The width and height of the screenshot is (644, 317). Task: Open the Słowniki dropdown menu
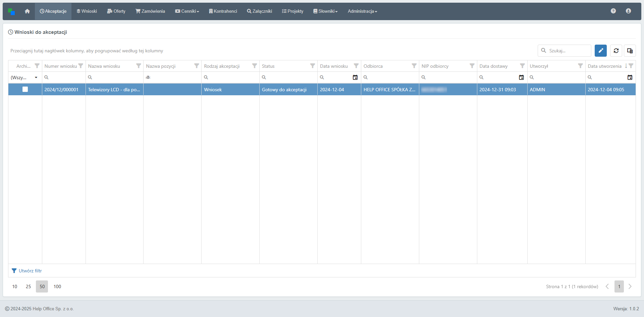pos(325,11)
